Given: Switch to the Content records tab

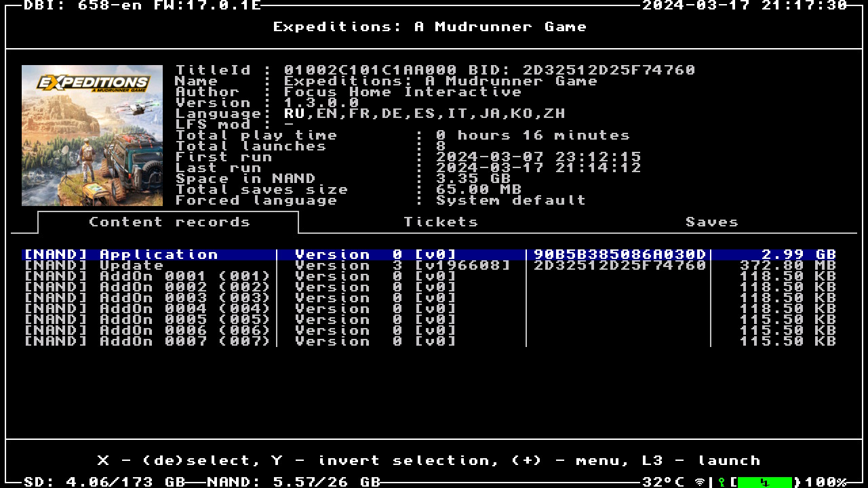Looking at the screenshot, I should pos(169,222).
